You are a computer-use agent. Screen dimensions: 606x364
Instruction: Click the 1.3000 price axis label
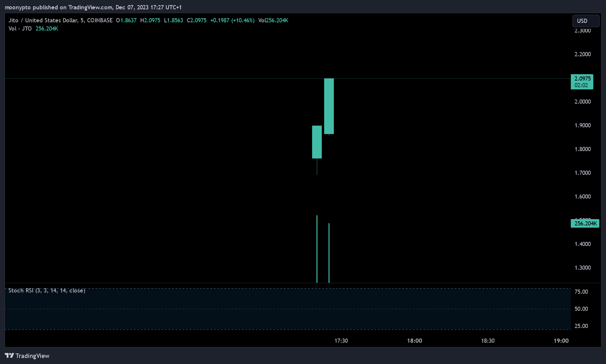583,268
